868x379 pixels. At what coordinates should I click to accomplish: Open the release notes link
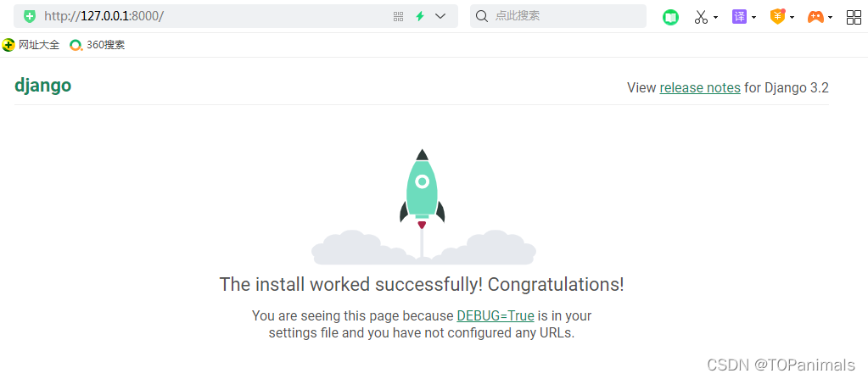pyautogui.click(x=700, y=87)
